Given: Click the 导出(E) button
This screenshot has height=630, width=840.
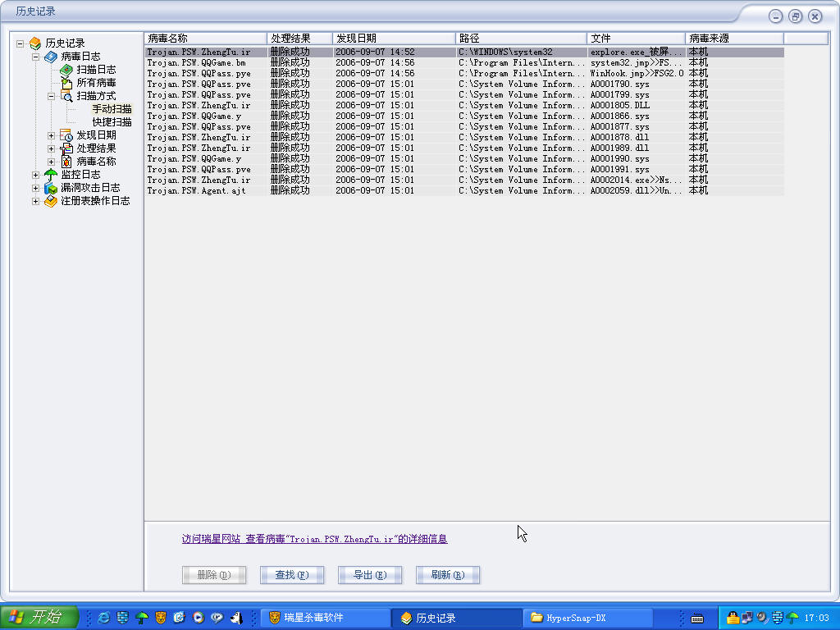Looking at the screenshot, I should (x=370, y=575).
